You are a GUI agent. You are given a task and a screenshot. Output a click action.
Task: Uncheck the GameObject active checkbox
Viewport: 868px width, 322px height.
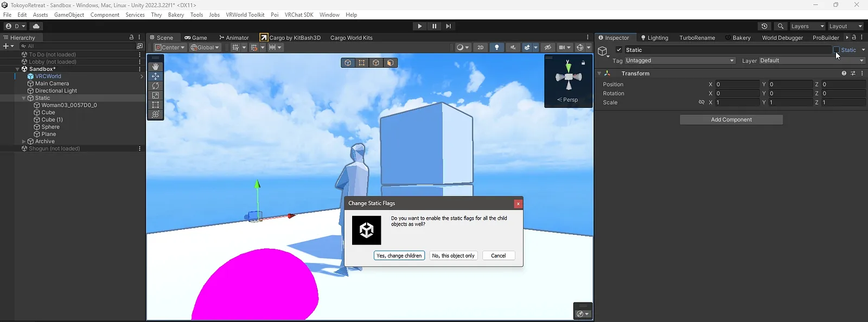click(618, 50)
